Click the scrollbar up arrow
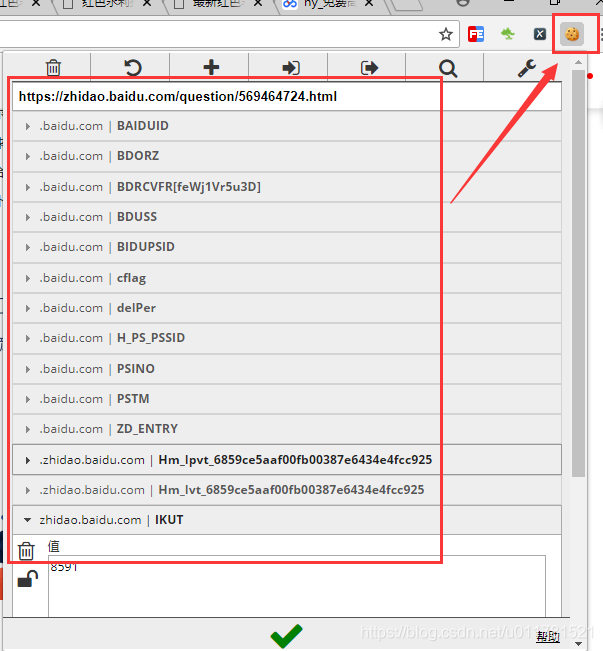The width and height of the screenshot is (603, 651). click(x=578, y=62)
